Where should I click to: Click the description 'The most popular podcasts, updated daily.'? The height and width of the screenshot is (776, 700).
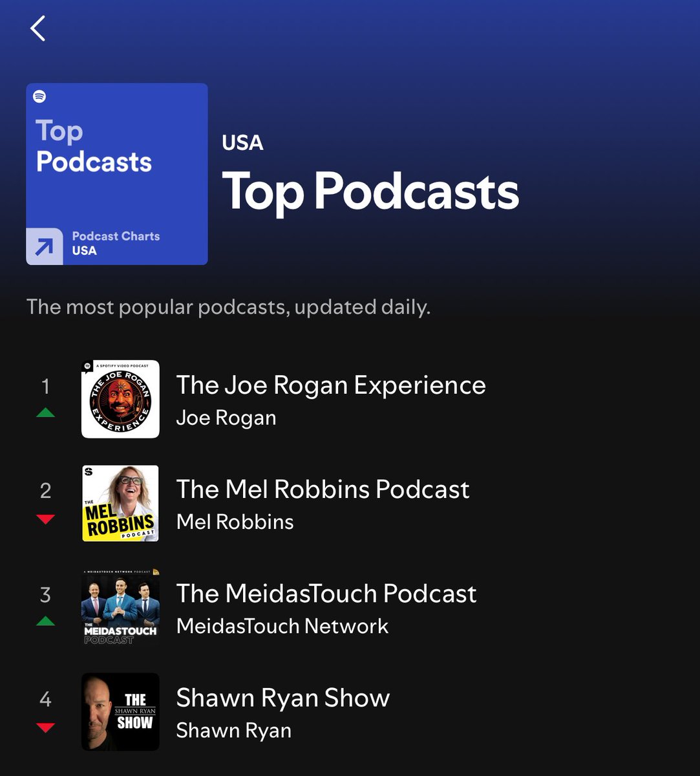pos(228,307)
